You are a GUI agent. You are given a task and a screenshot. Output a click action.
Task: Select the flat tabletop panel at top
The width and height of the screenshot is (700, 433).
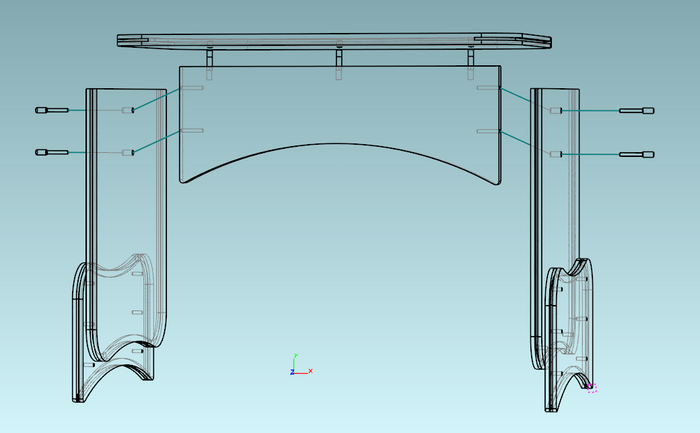(334, 41)
